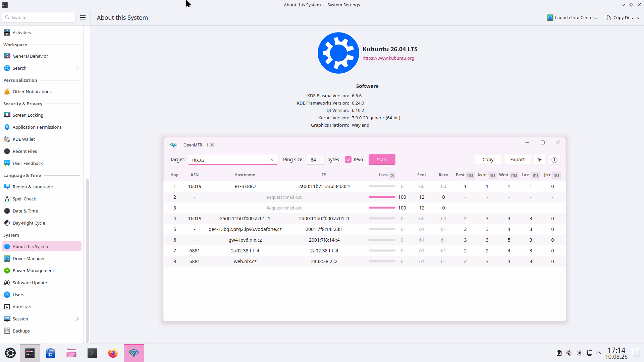Viewport: 644px width, 362px height.
Task: Show hidden system tray icons
Action: 599,353
